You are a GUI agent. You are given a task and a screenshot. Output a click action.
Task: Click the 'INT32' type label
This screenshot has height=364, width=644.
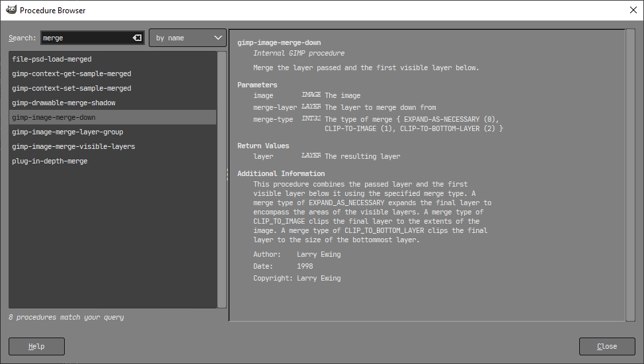point(311,118)
